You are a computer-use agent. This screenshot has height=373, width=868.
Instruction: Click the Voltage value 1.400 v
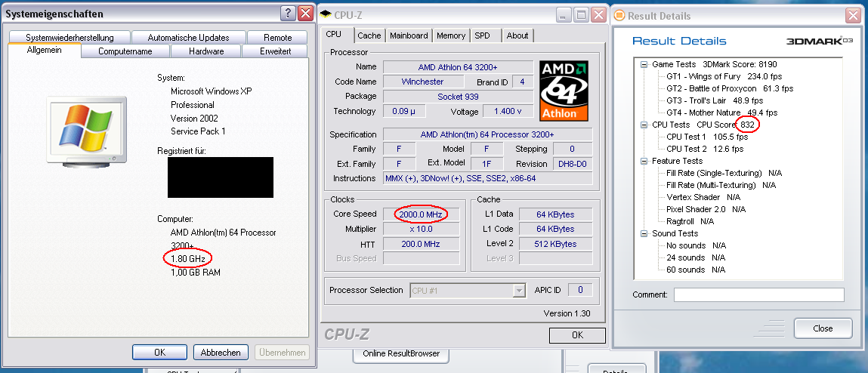coord(508,111)
